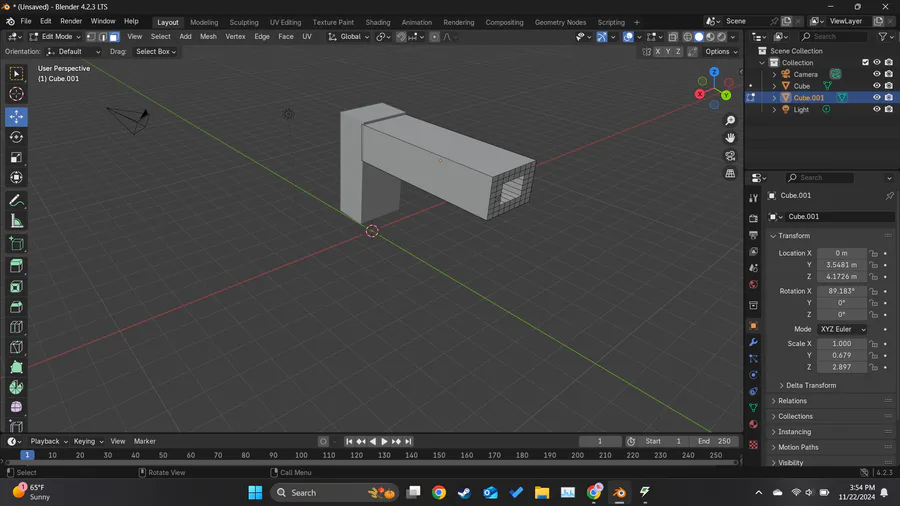Viewport: 900px width, 506px height.
Task: Open the timeline Playback popover
Action: 48,441
